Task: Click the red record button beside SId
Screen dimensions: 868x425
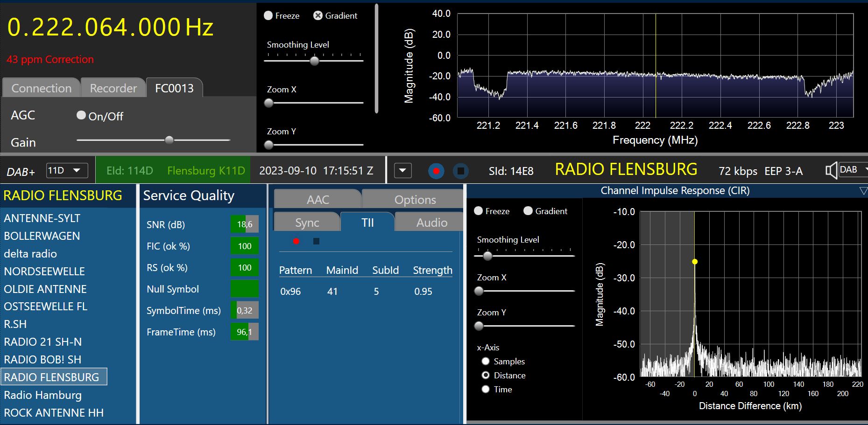Action: (x=436, y=171)
